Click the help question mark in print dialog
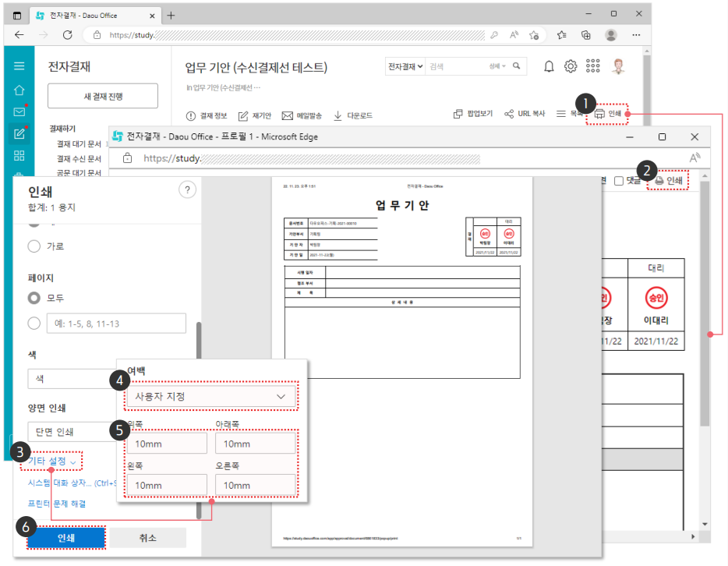Viewport: 728px width, 566px height. [x=187, y=190]
